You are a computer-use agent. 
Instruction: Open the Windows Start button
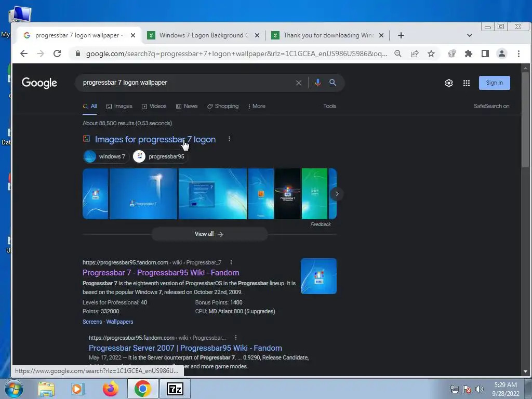pyautogui.click(x=14, y=389)
